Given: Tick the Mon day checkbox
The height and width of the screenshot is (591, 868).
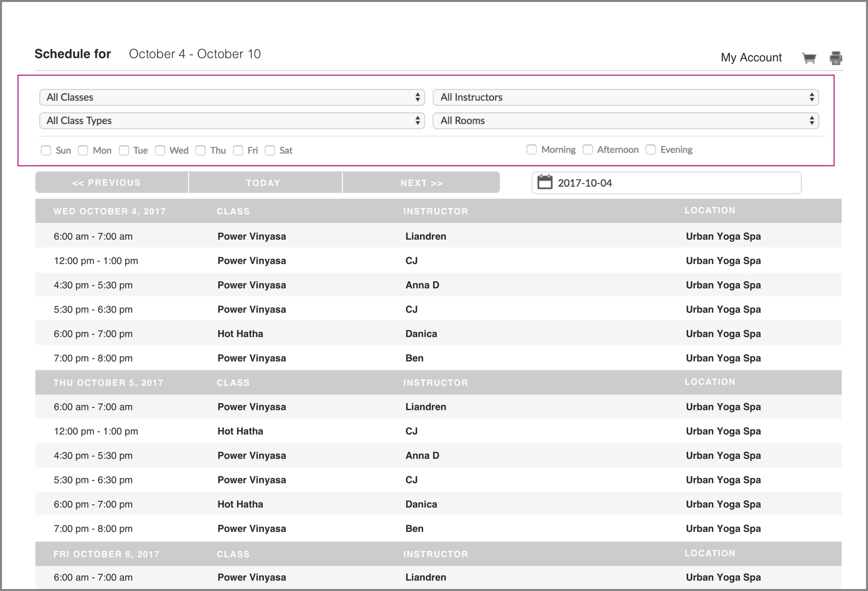Looking at the screenshot, I should (x=83, y=150).
